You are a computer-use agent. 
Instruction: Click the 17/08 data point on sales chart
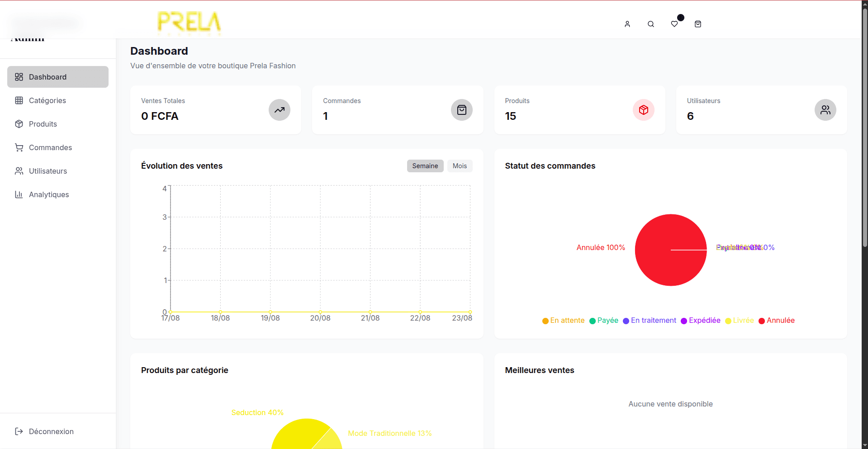171,312
